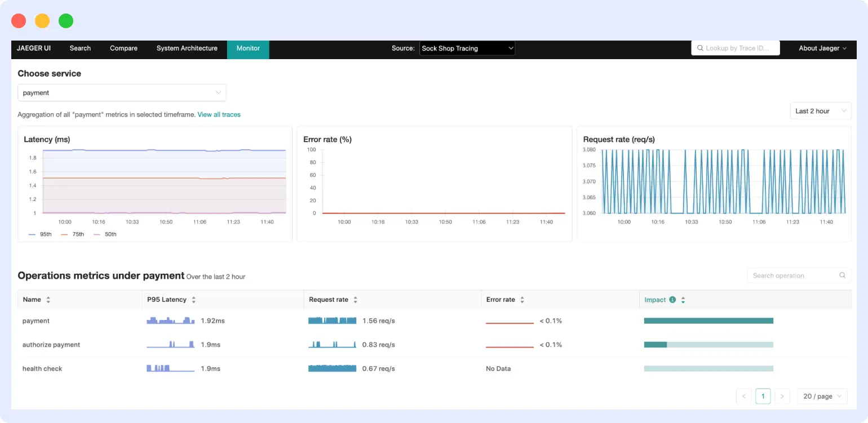Click the Request rate column header
Screen dimensions: 868x423
(392, 300)
